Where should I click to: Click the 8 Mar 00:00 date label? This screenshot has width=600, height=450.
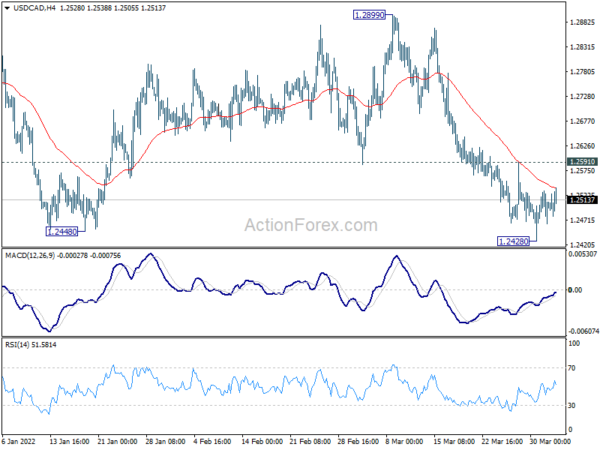click(x=404, y=441)
